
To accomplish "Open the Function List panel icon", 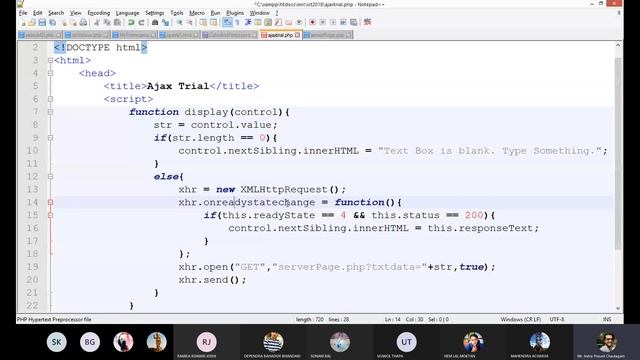I will click(278, 22).
